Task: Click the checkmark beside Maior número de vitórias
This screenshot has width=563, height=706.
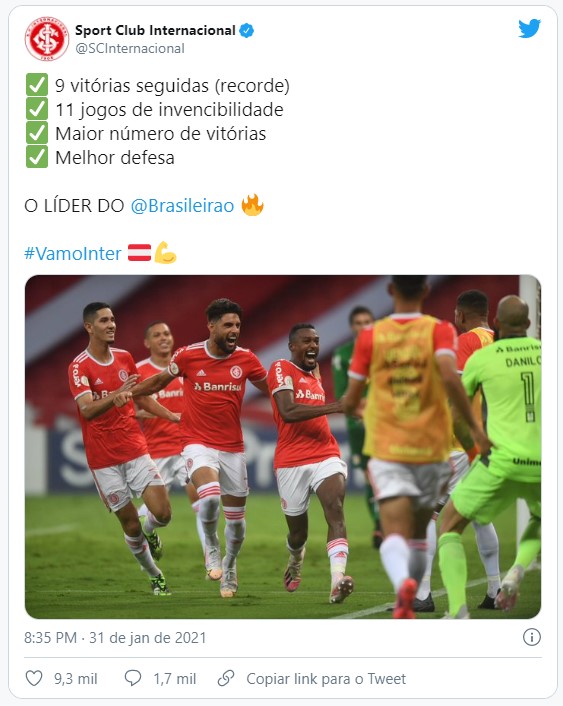Action: pos(37,133)
